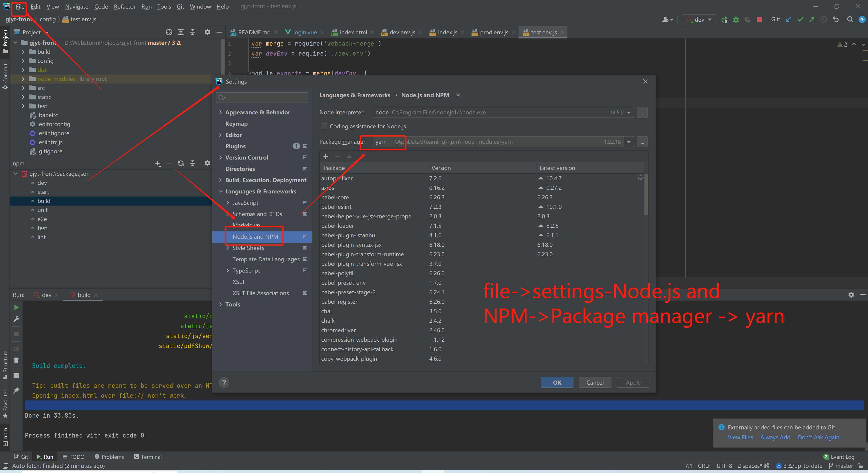Click browse button for Package manager
The width and height of the screenshot is (868, 473).
click(642, 142)
